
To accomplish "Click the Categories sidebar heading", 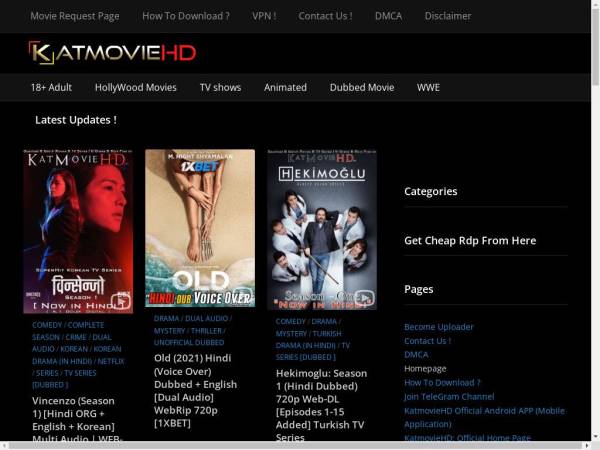I will (x=430, y=191).
